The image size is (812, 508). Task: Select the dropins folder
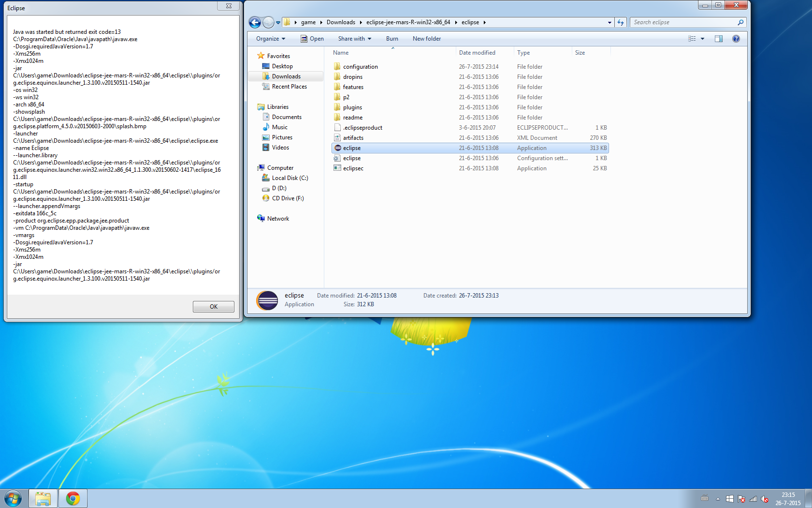pyautogui.click(x=470, y=77)
